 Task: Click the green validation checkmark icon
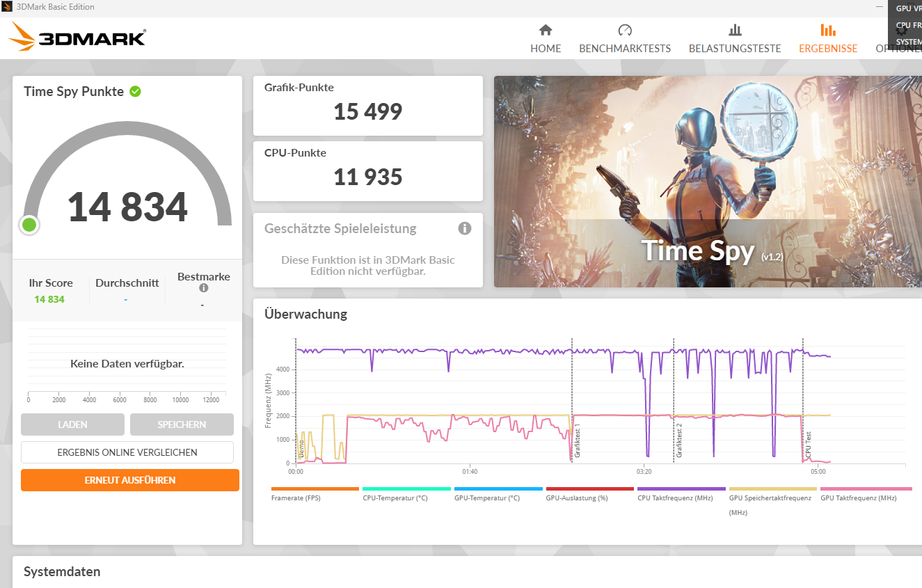tap(135, 91)
